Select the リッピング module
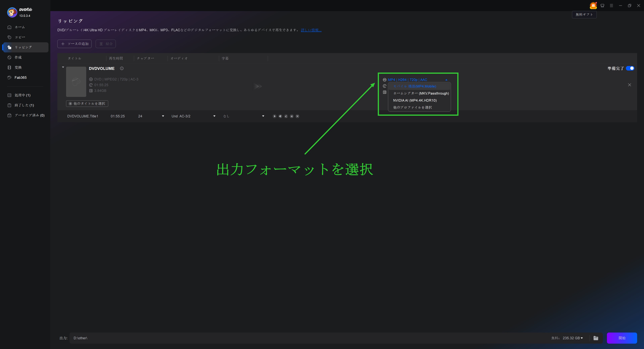Image resolution: width=644 pixels, height=349 pixels. [25, 47]
